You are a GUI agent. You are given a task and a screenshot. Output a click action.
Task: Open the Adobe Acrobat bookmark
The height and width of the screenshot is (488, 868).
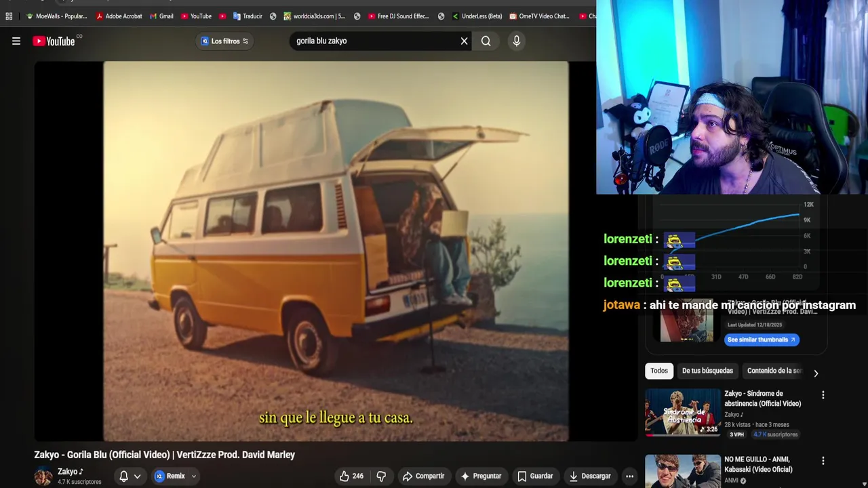[x=119, y=16]
